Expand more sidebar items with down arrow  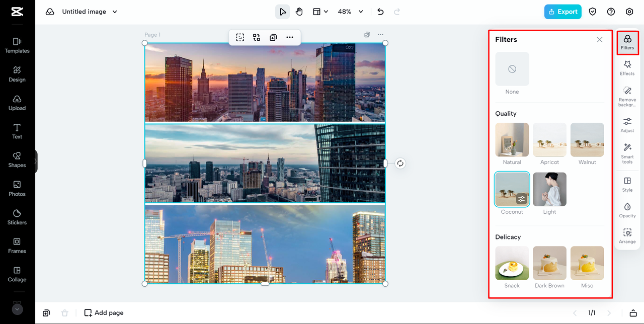17,309
